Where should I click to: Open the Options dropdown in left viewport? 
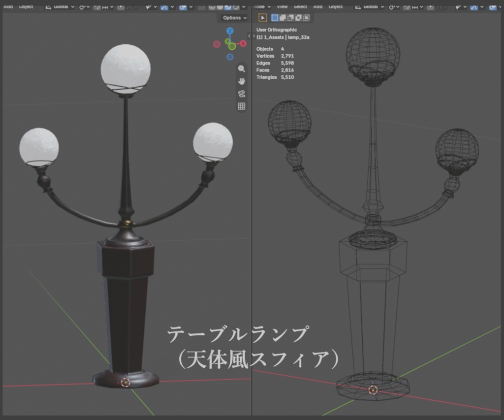click(x=235, y=18)
